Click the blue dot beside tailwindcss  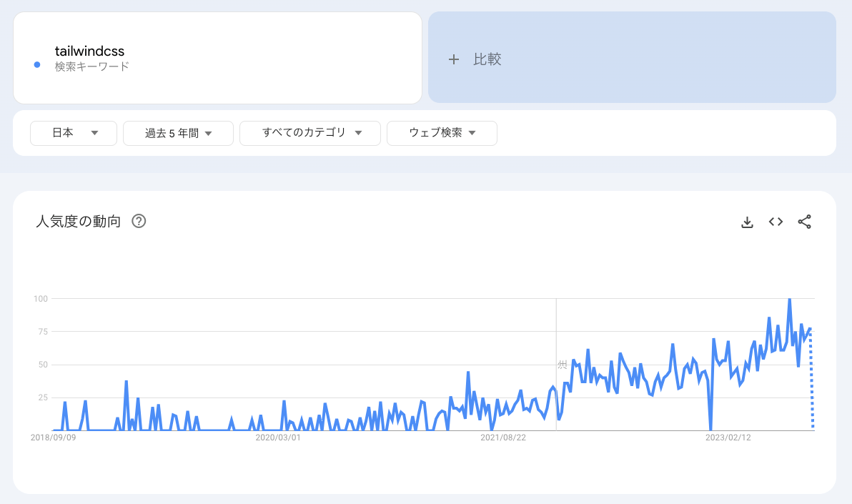tap(37, 65)
